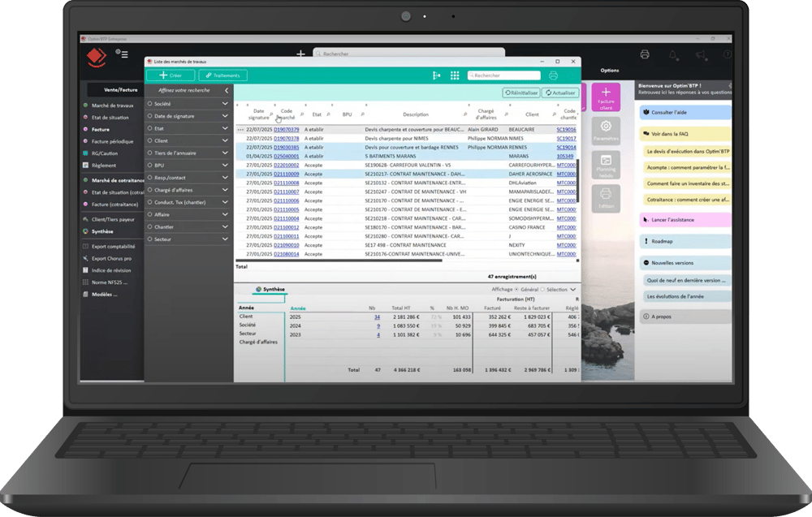Open Norme NF525 in the sidebar
This screenshot has height=517, width=812.
click(109, 282)
